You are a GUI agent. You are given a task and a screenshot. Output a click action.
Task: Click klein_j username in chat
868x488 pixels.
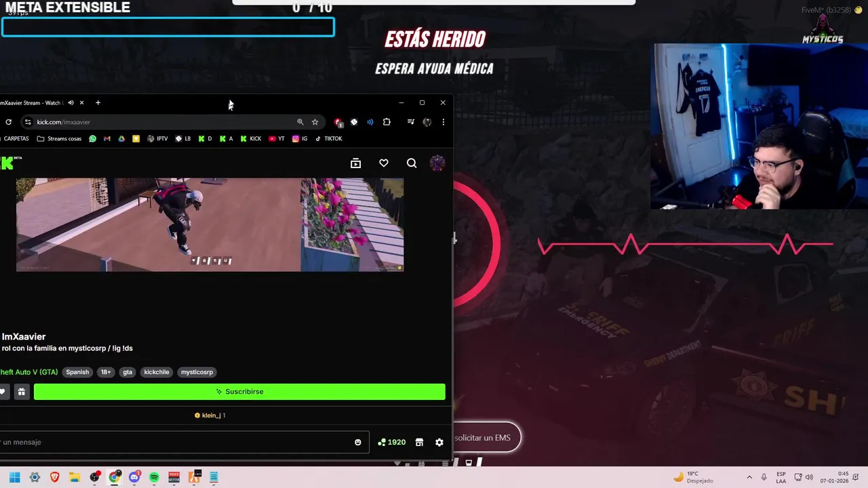212,415
